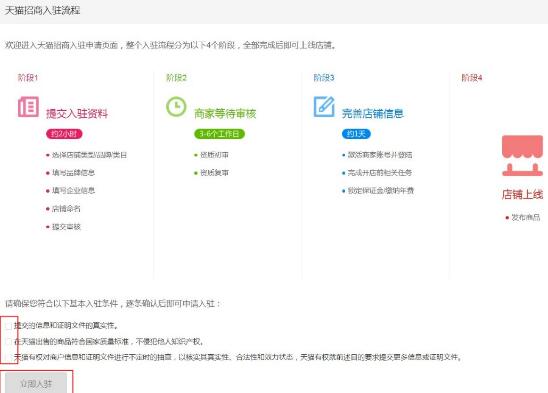This screenshot has width=548, height=393.
Task: Click the 完善店铺信息 heading
Action: (373, 114)
